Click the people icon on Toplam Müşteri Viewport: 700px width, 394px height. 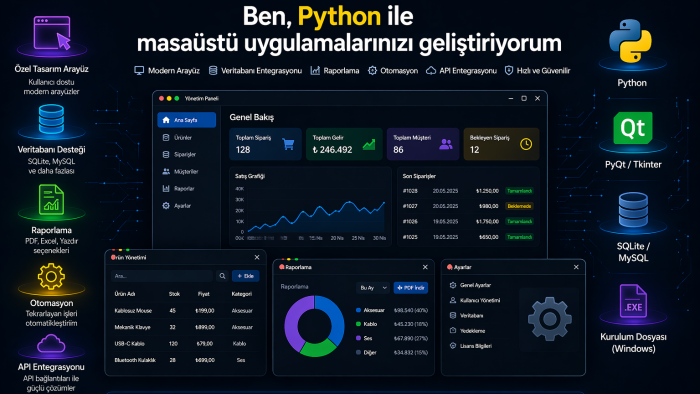(x=446, y=144)
